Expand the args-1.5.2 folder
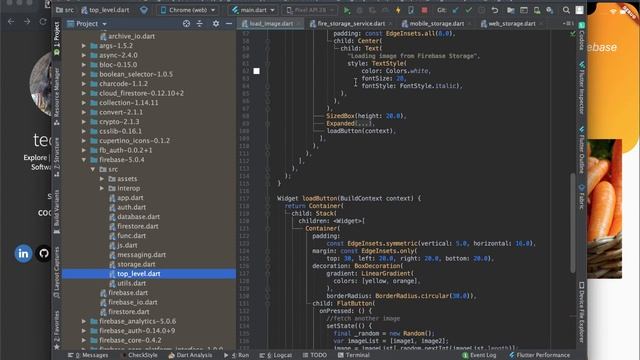 [x=84, y=46]
